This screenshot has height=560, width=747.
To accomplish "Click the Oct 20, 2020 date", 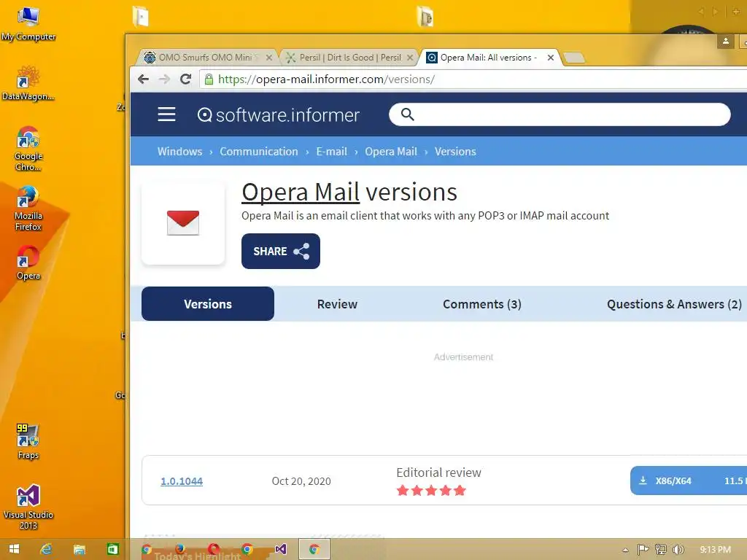I will pos(301,481).
